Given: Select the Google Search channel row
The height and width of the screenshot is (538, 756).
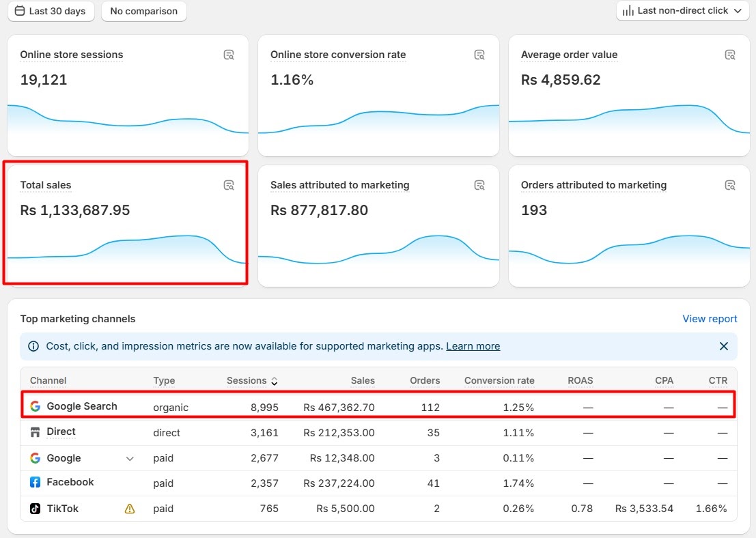Looking at the screenshot, I should pyautogui.click(x=82, y=406).
